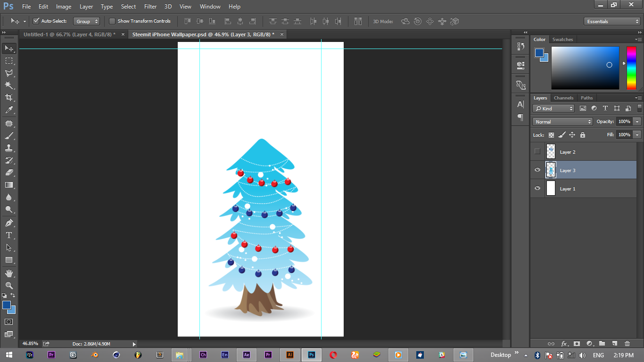
Task: Select the Dodge tool
Action: (9, 209)
